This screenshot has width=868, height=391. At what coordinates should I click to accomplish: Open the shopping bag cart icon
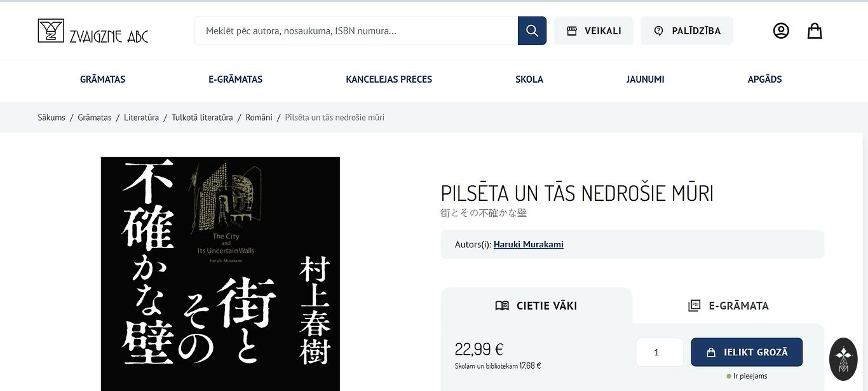tap(815, 31)
